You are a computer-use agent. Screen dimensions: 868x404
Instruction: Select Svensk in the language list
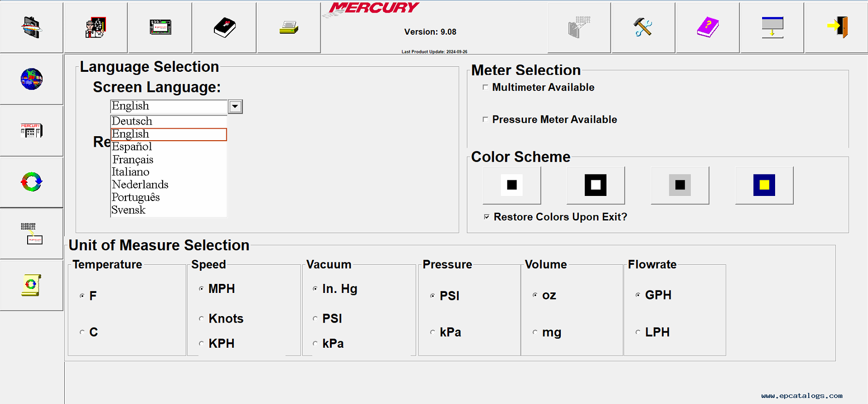[x=129, y=210]
